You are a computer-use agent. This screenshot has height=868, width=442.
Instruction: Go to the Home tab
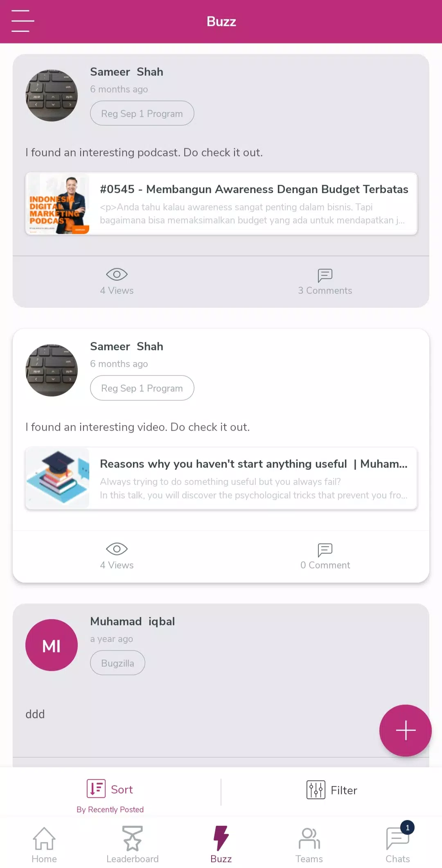[x=44, y=845]
